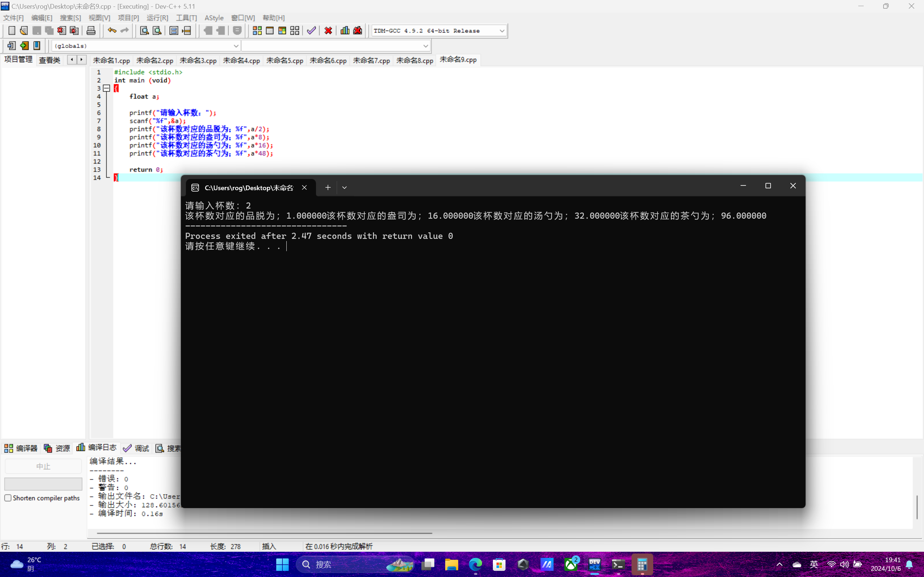The image size is (924, 577).
Task: Toggle Shorten compiler paths checkbox
Action: point(8,498)
